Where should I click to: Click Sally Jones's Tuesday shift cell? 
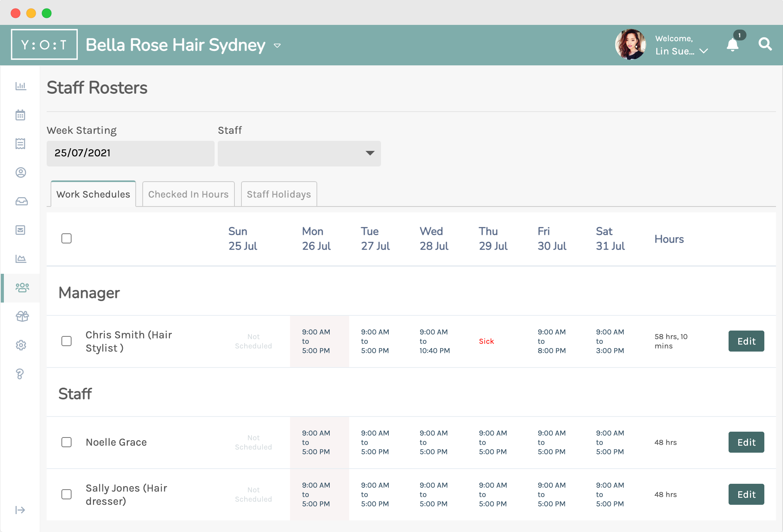click(375, 494)
